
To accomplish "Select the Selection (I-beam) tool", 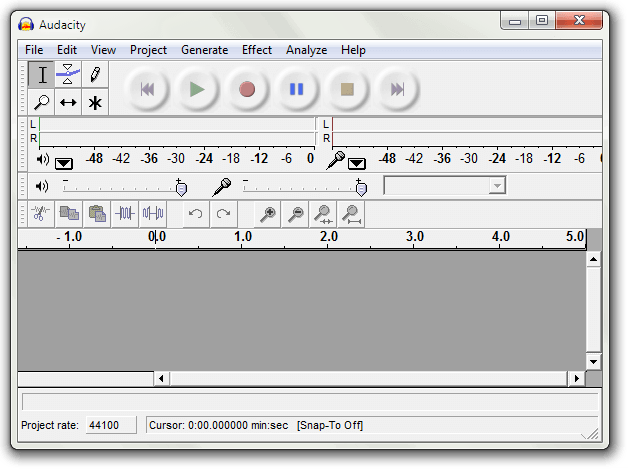I will (x=42, y=75).
